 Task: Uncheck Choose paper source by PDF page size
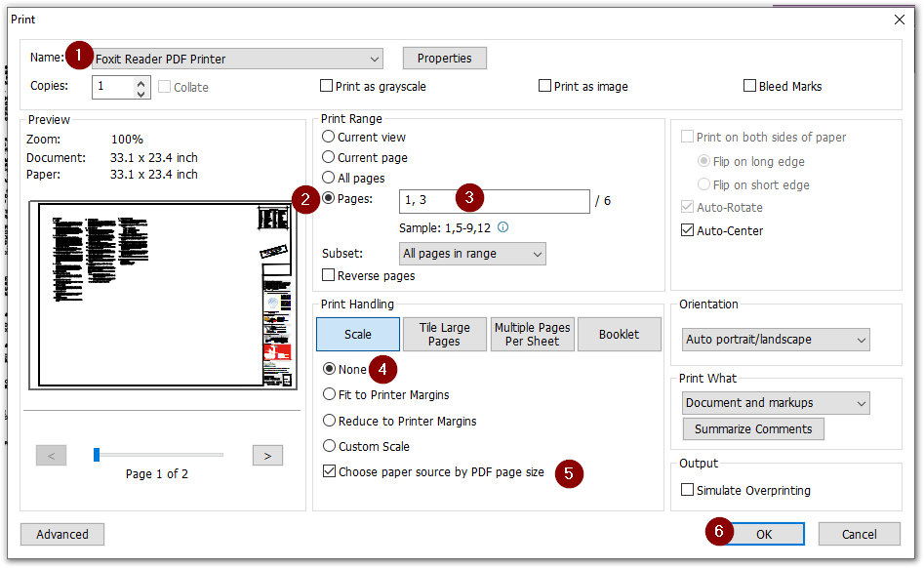pos(329,472)
